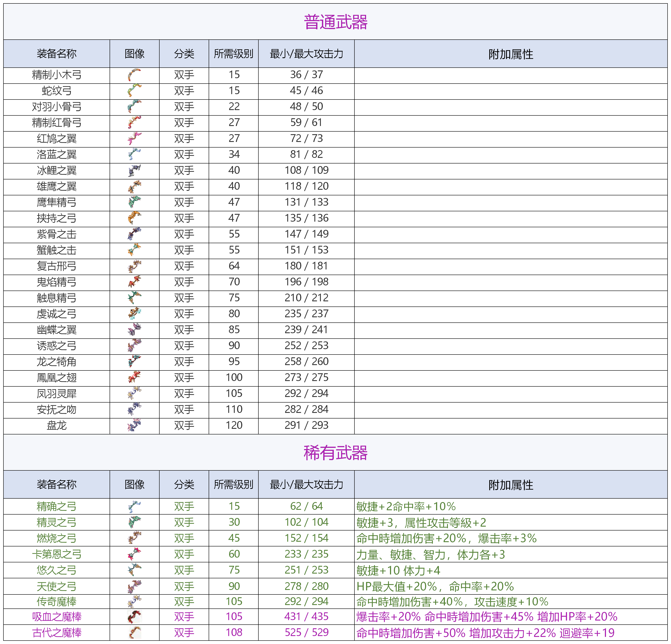671x644 pixels.
Task: Select the 卡第恩之弓 bow icon
Action: click(134, 554)
